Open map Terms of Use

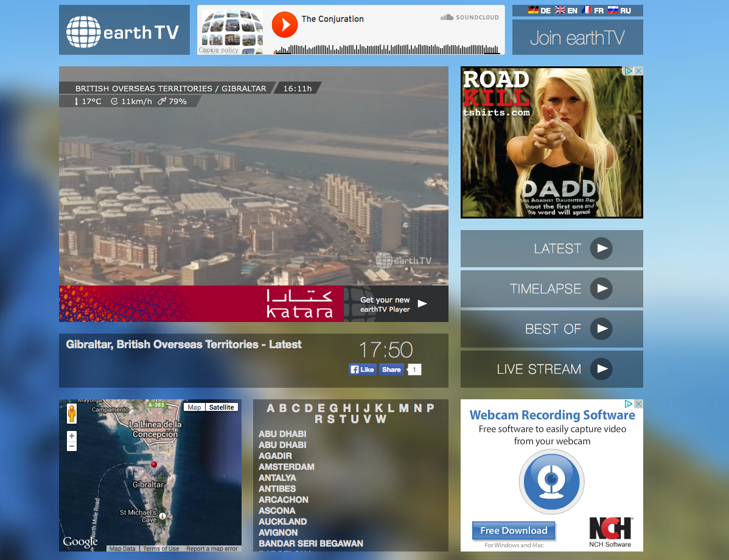coord(161,549)
